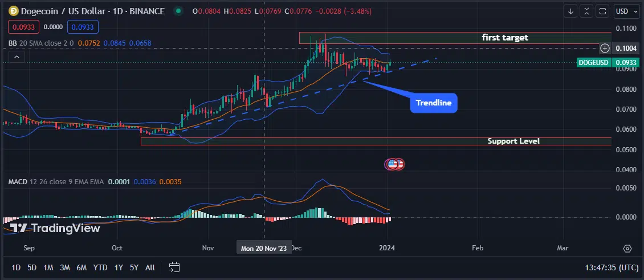Click the 0.1004 crosshair price label
Viewport: 644px width, 280px height.
click(x=626, y=48)
